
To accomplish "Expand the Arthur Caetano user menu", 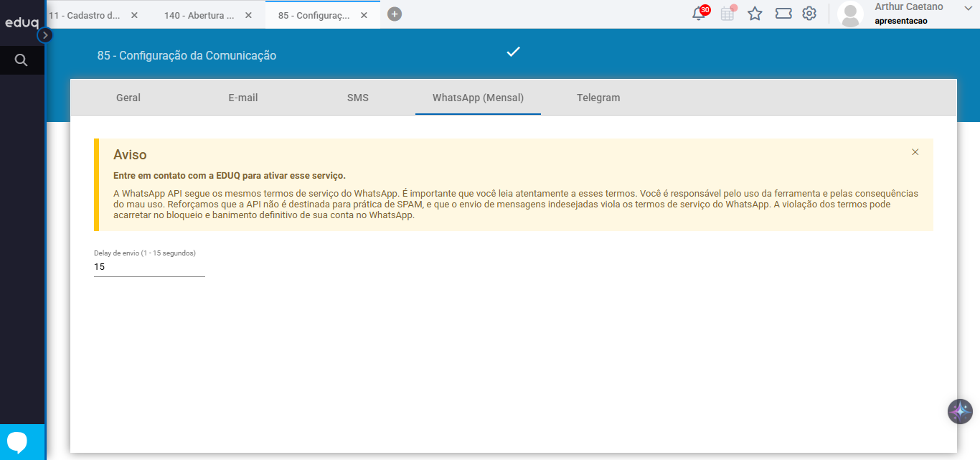I will coord(966,7).
